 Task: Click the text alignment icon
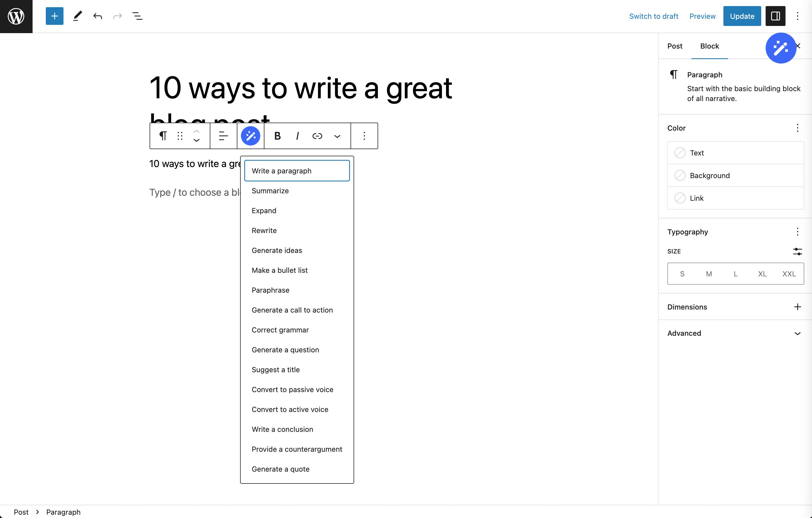tap(224, 136)
